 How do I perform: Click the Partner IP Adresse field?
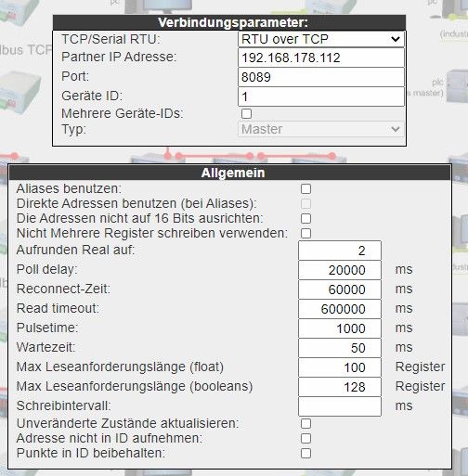pos(321,58)
